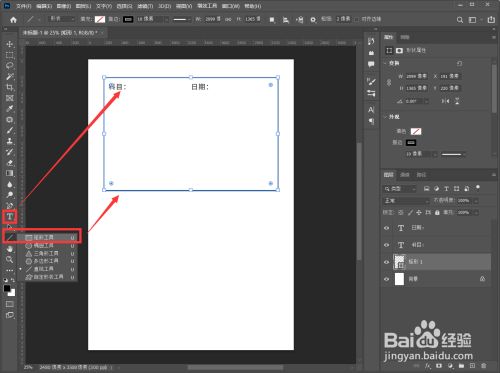Click the 矩形 1 layer thumbnail
Image resolution: width=500 pixels, height=373 pixels.
tap(399, 262)
